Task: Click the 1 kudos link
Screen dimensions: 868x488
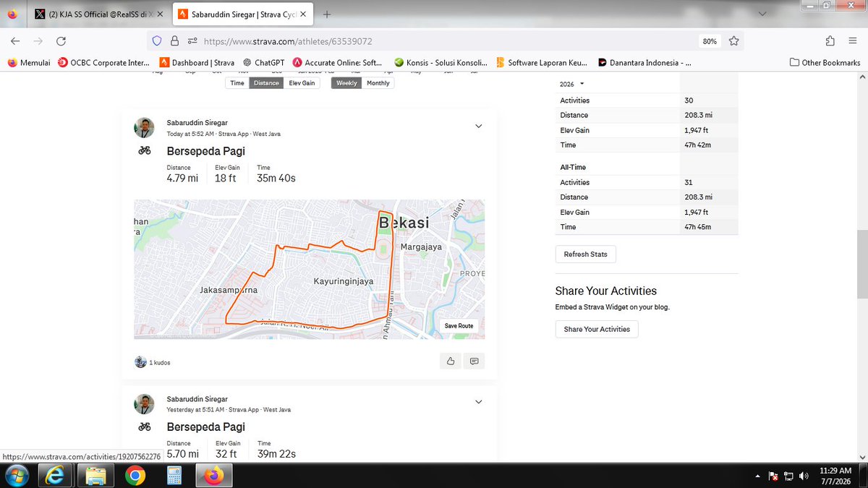Action: click(x=160, y=362)
